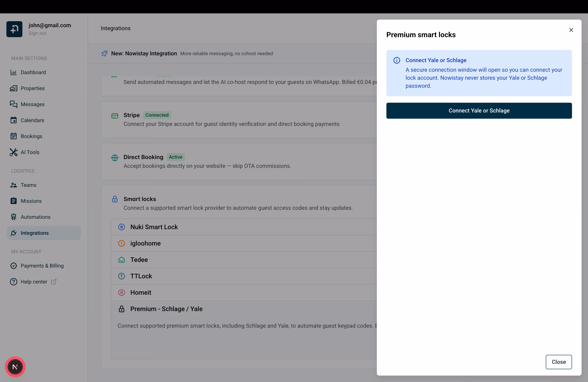Open Messages from the sidebar
Screen dimensions: 588x382
[x=44, y=104]
